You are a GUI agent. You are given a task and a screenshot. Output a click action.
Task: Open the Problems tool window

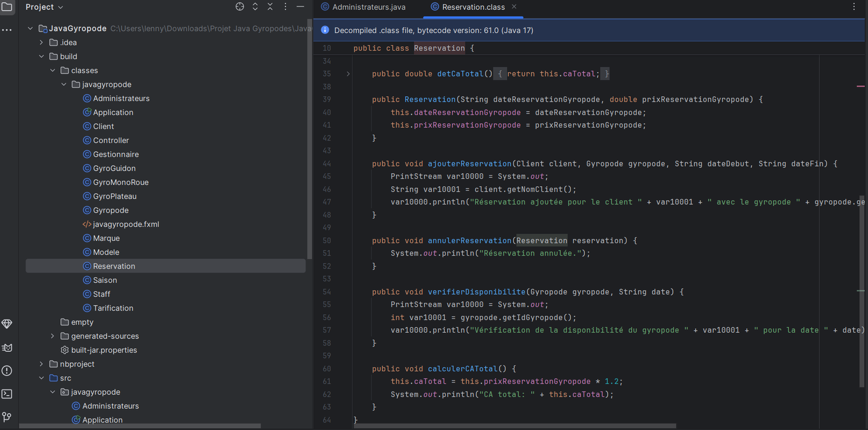(x=7, y=371)
